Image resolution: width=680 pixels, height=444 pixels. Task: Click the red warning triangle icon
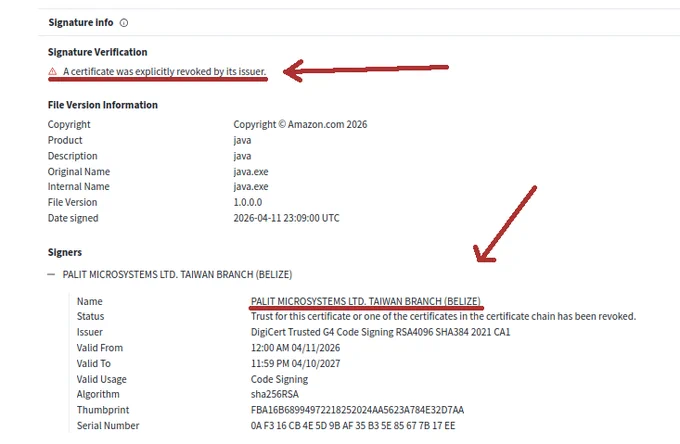pos(52,72)
